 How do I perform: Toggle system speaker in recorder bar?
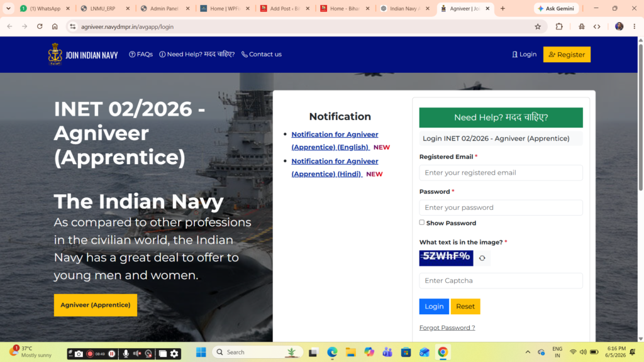(x=137, y=353)
